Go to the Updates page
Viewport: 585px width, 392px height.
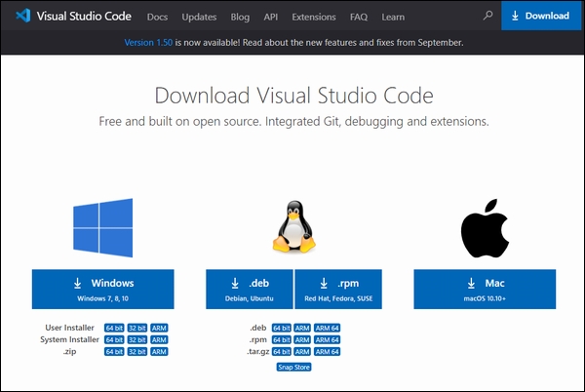pyautogui.click(x=199, y=17)
